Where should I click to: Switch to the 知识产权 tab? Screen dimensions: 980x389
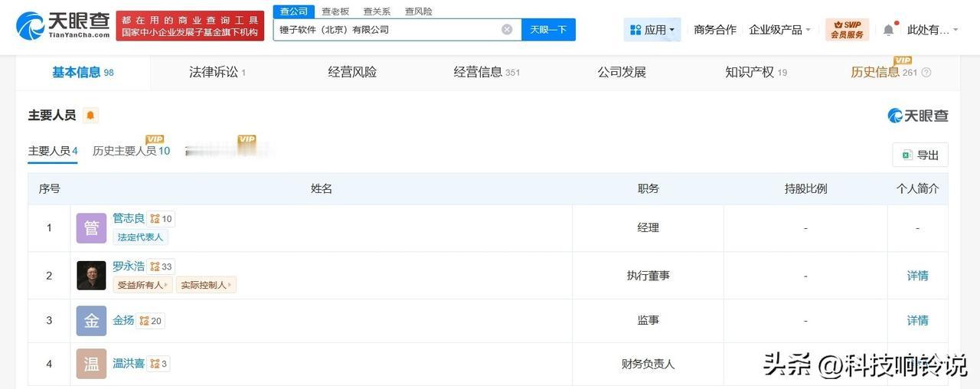pyautogui.click(x=756, y=73)
